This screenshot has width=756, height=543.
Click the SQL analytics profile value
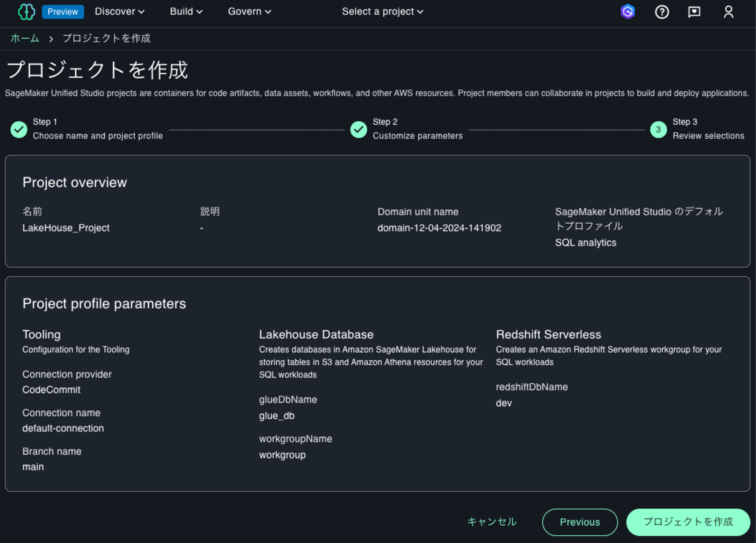pyautogui.click(x=586, y=243)
